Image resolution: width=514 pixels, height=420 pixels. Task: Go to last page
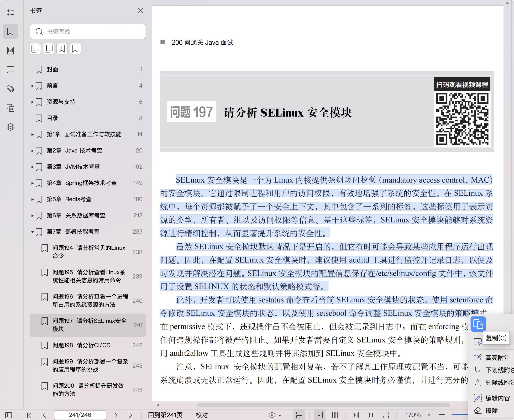[131, 415]
